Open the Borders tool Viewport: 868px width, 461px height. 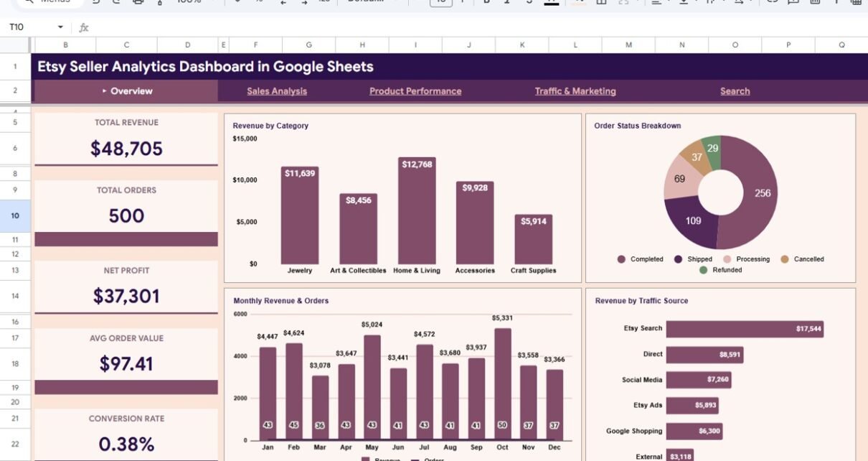(601, 2)
